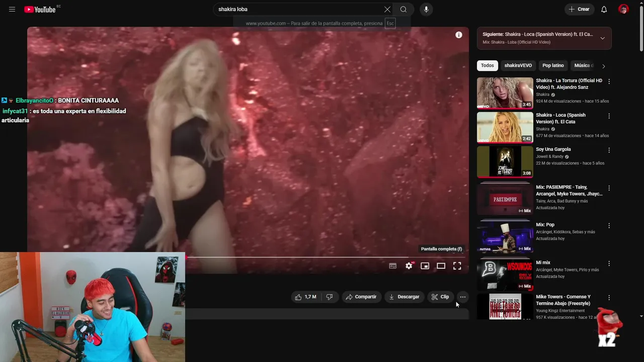This screenshot has width=644, height=362.
Task: Switch to theater mode
Action: pos(441,266)
